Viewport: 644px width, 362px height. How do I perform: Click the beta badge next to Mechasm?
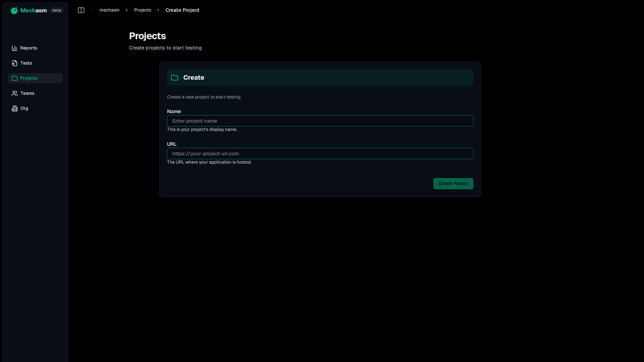click(56, 10)
